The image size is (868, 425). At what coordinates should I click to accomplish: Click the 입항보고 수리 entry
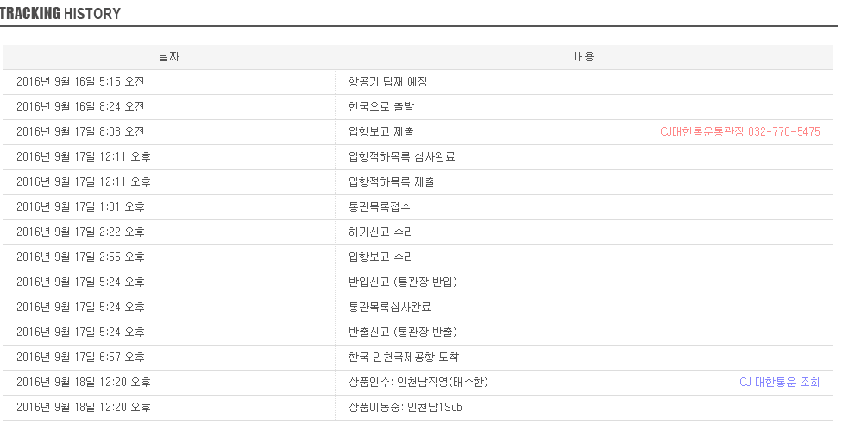coord(381,257)
